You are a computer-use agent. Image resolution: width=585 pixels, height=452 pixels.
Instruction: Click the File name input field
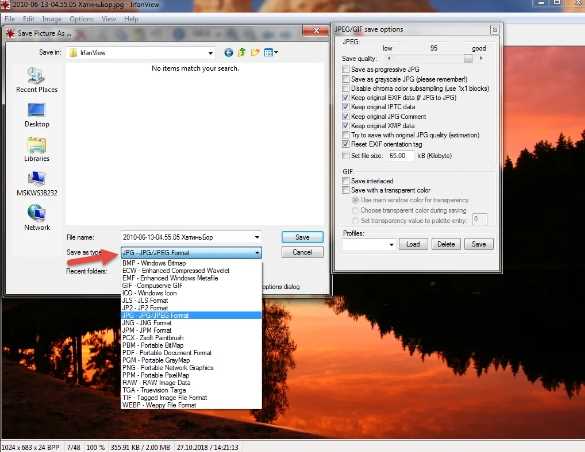190,237
